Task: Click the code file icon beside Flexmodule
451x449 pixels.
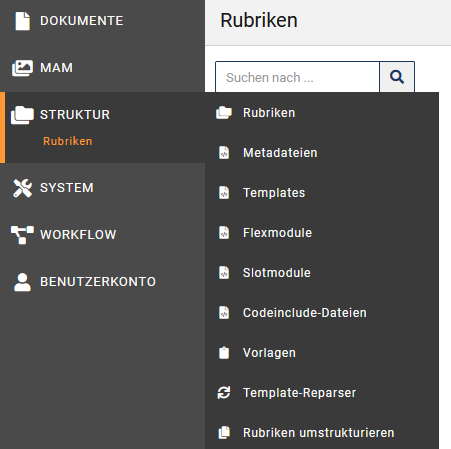Action: [224, 233]
